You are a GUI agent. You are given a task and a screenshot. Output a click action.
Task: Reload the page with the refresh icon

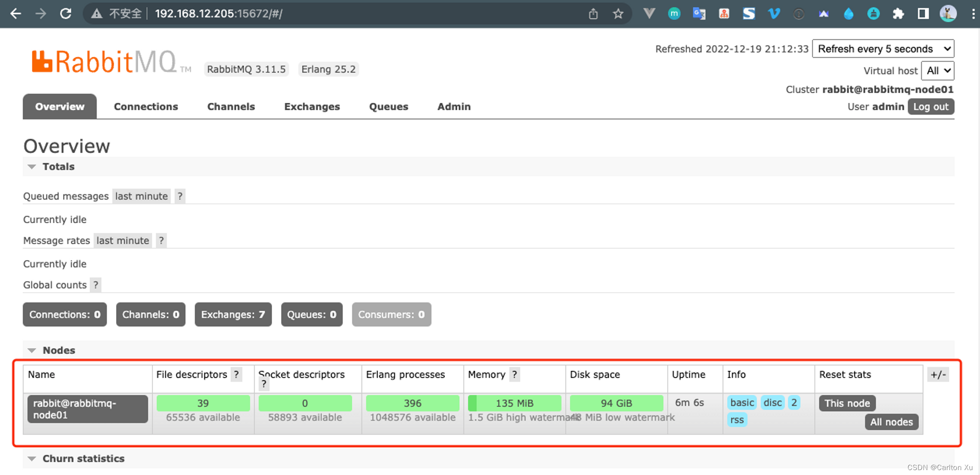click(66, 13)
